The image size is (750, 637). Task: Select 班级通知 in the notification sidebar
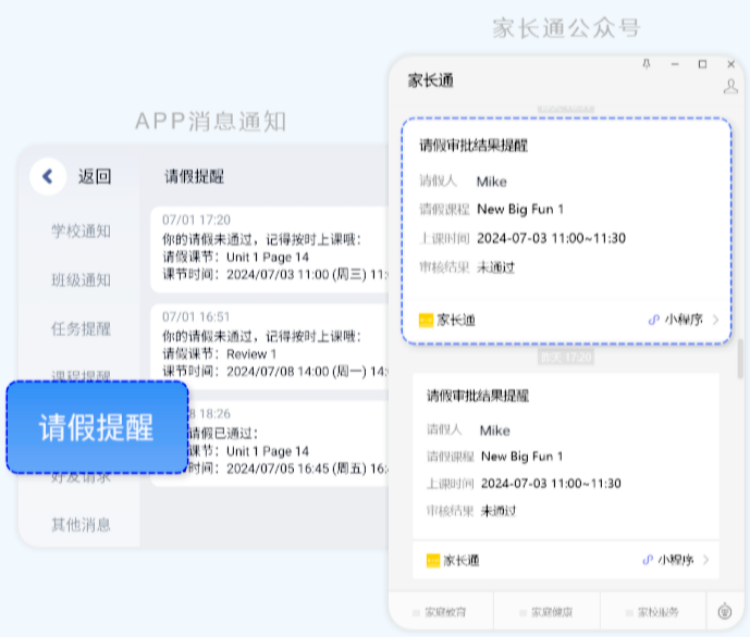pyautogui.click(x=81, y=280)
